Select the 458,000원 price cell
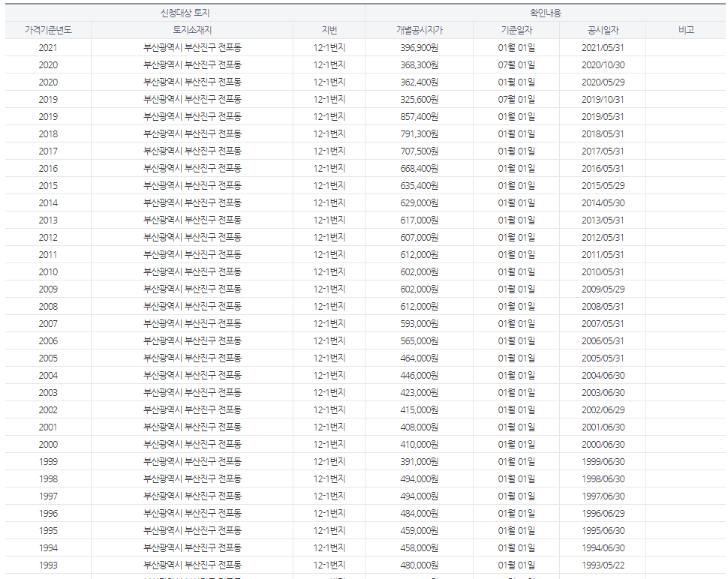Image resolution: width=728 pixels, height=579 pixels. pyautogui.click(x=420, y=548)
